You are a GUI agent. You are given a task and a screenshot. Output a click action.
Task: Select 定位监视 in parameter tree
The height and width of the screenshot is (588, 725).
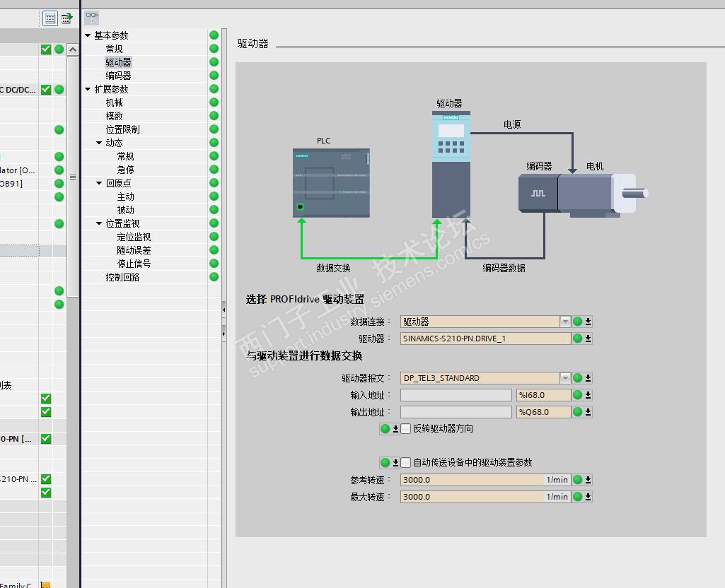pos(134,237)
